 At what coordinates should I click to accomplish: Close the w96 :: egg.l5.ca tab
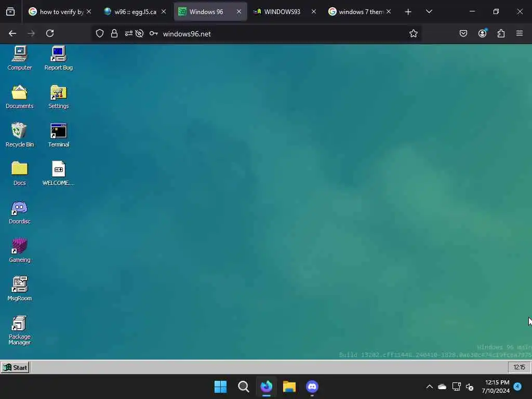click(164, 11)
